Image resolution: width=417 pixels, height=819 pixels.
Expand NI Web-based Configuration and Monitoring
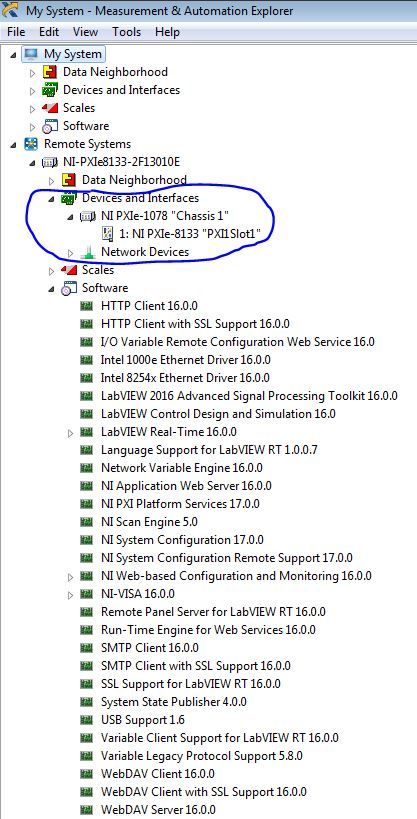[71, 577]
